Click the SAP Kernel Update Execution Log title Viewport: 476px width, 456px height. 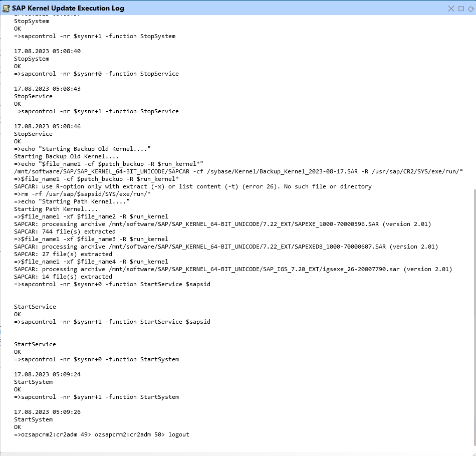(68, 8)
